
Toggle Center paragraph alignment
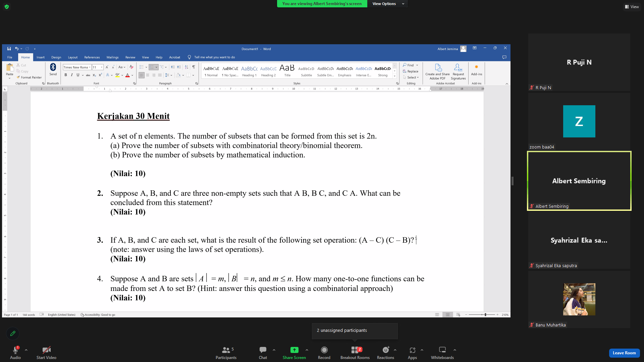148,75
